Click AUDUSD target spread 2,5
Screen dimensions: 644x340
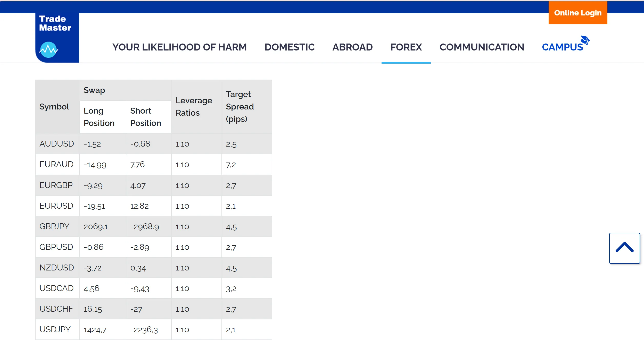point(231,144)
